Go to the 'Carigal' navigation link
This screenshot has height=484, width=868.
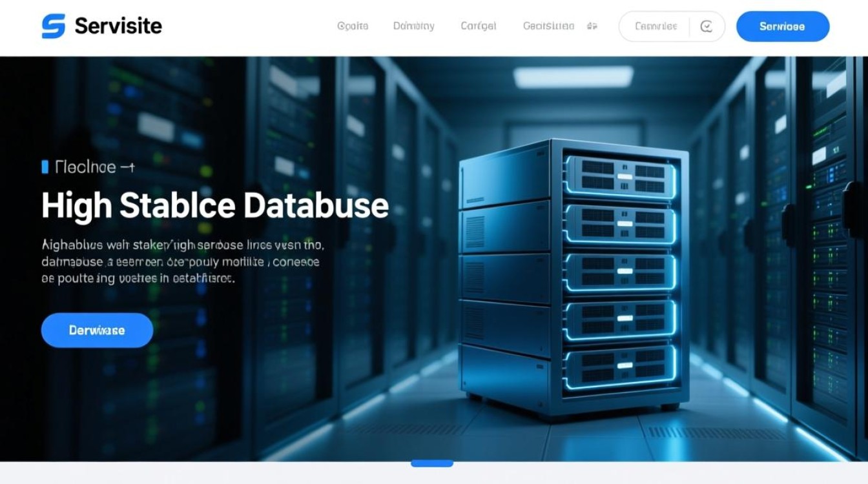coord(478,26)
